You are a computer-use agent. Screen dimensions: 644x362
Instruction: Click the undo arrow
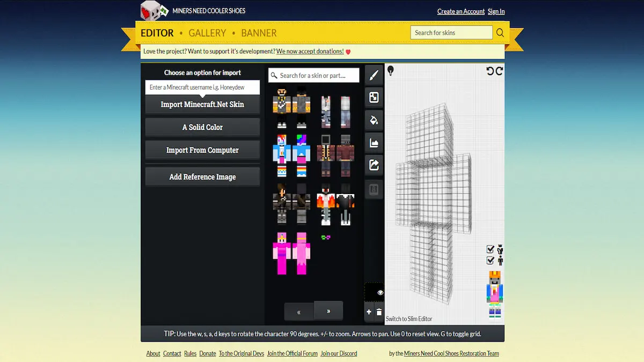[x=490, y=71]
